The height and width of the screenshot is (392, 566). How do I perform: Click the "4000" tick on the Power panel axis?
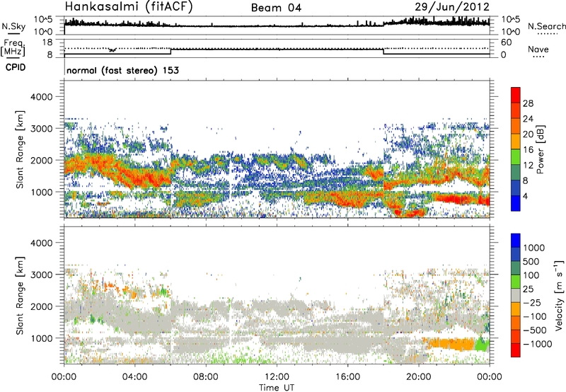point(41,97)
